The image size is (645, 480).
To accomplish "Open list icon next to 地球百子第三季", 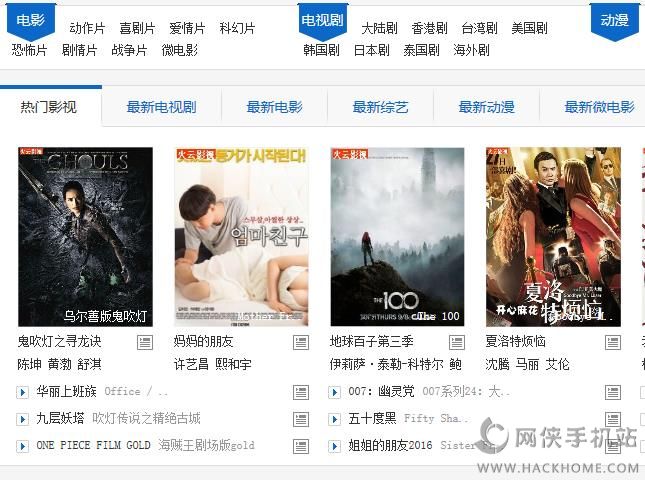I will pos(457,342).
